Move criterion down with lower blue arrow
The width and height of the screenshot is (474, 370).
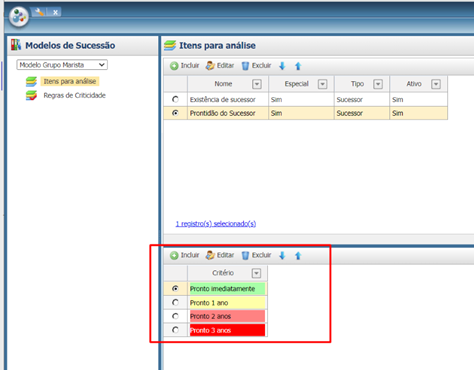[x=282, y=256]
